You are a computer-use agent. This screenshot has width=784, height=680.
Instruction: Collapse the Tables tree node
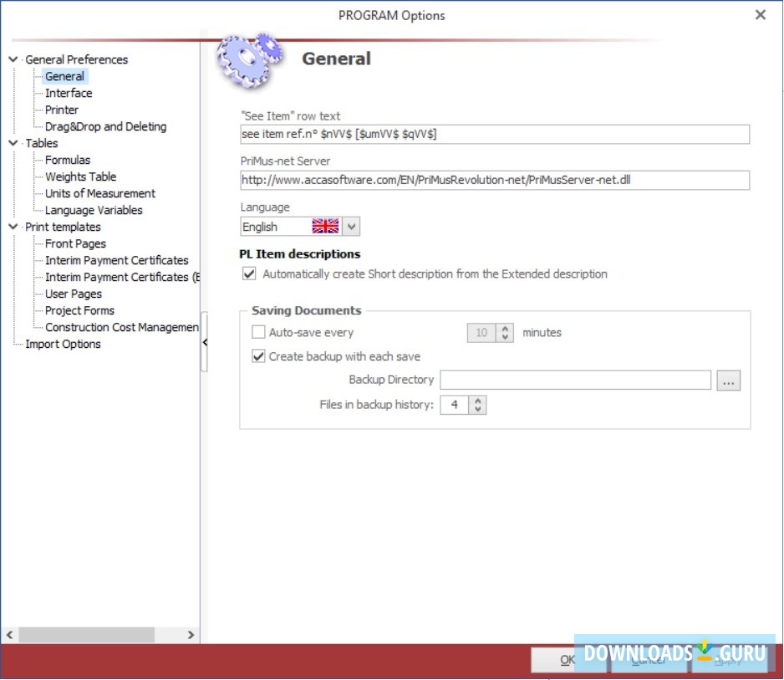(x=13, y=143)
